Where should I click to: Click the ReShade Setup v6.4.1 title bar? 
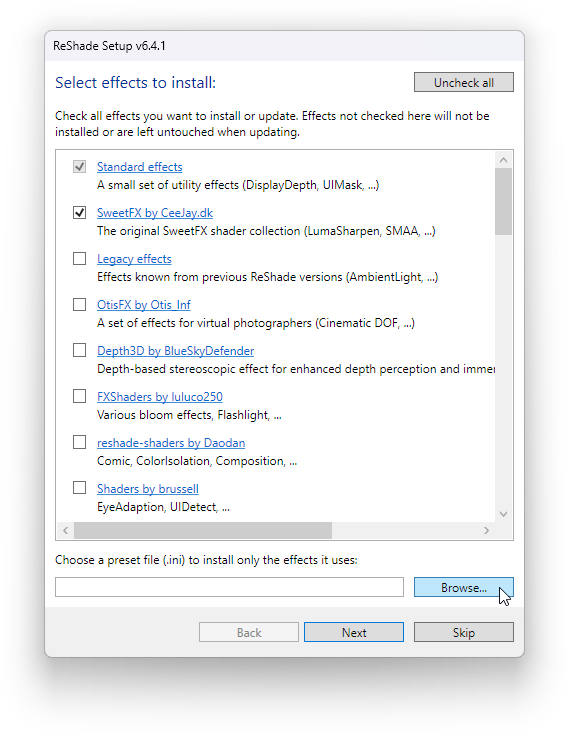tap(284, 46)
